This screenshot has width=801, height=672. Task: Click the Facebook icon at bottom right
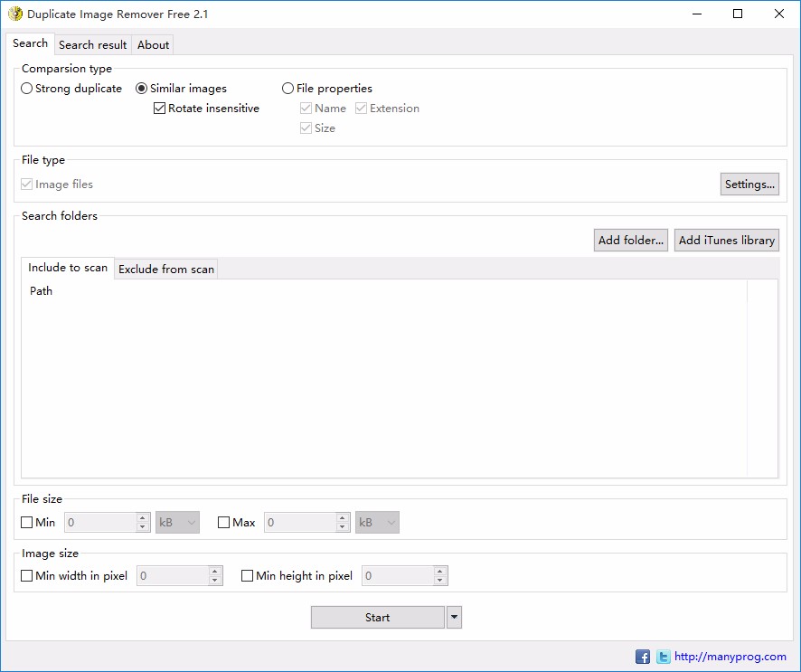[x=642, y=657]
